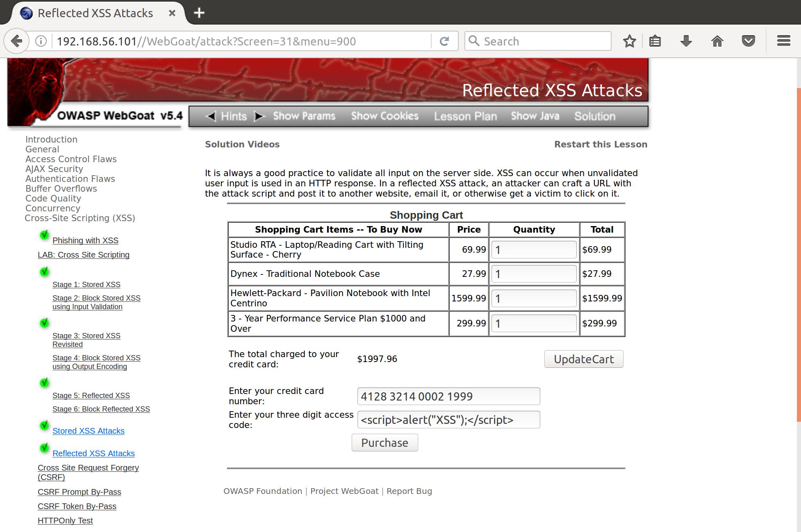Expand the Authentication Flaws section
801x532 pixels.
coord(69,178)
